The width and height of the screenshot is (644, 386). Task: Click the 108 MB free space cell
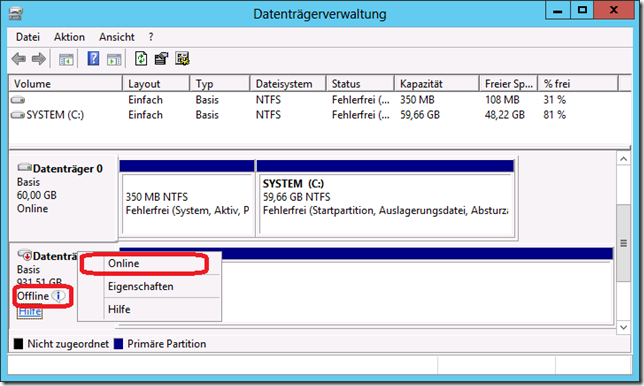pos(502,100)
